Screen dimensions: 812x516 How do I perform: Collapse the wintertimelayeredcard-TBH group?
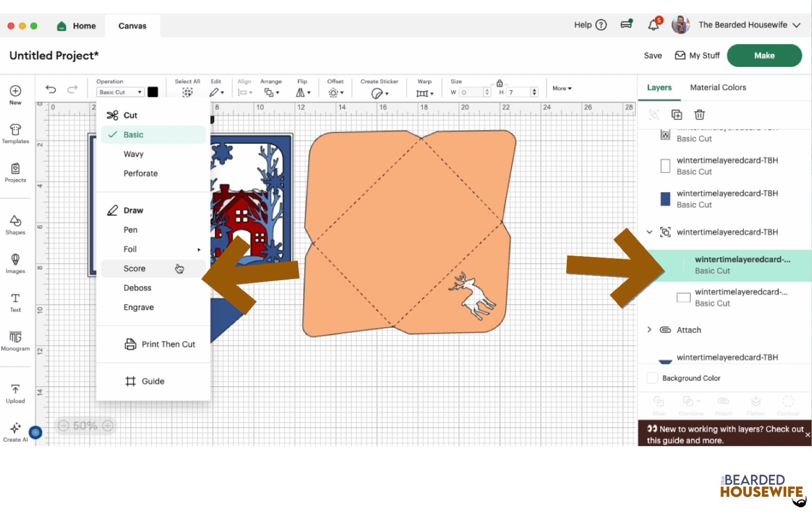(650, 232)
